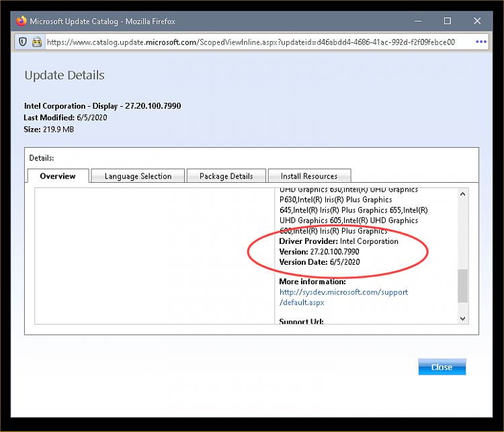
Task: Open the Package Details tab
Action: pyautogui.click(x=226, y=176)
